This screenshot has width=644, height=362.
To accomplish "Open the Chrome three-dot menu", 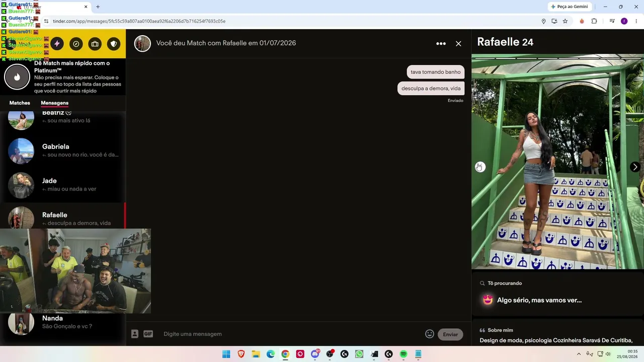I will [636, 21].
